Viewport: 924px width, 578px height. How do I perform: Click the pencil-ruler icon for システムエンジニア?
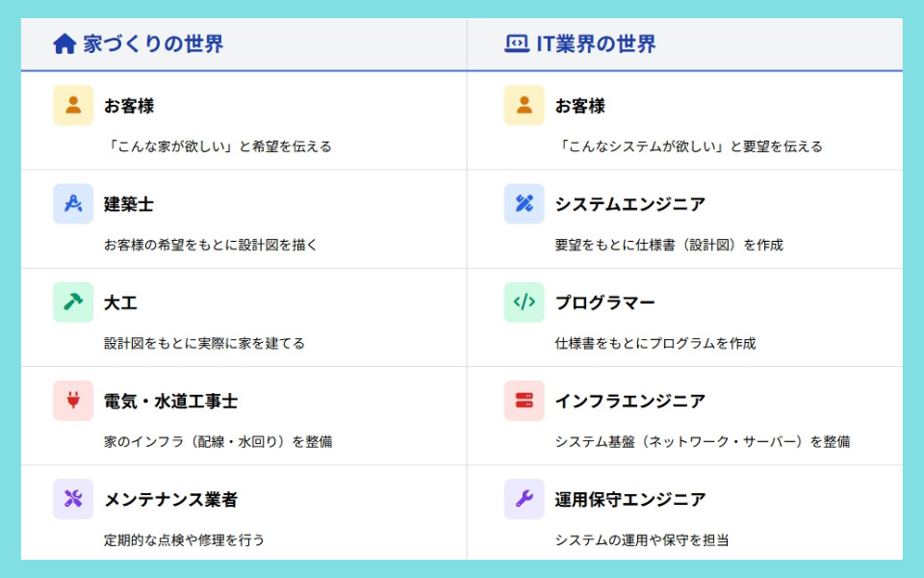524,203
